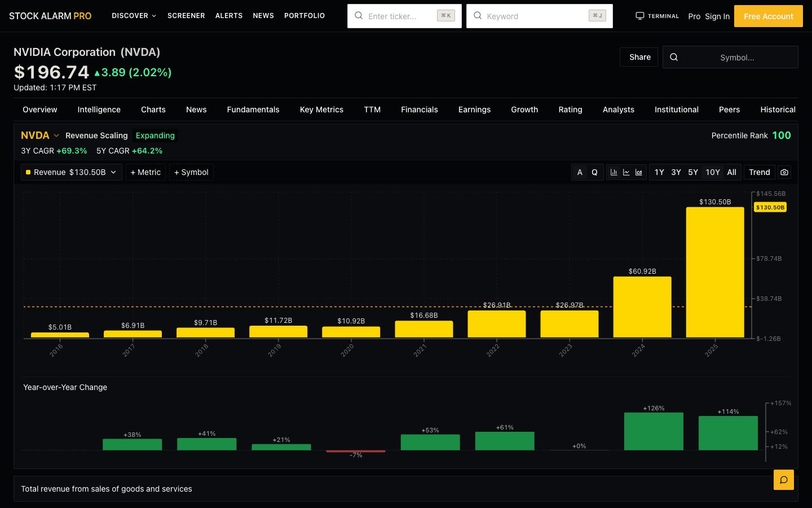Click the keyword search magnifier icon
The height and width of the screenshot is (508, 812).
tap(478, 16)
